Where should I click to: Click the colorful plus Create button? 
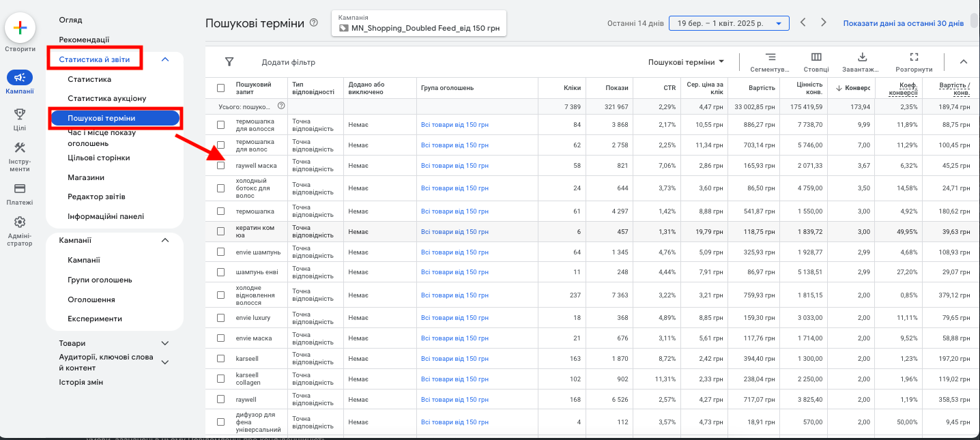(x=20, y=28)
